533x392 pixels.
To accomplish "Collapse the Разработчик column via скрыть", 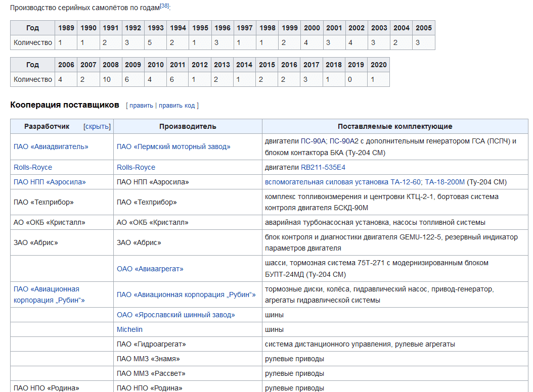I will click(x=97, y=126).
